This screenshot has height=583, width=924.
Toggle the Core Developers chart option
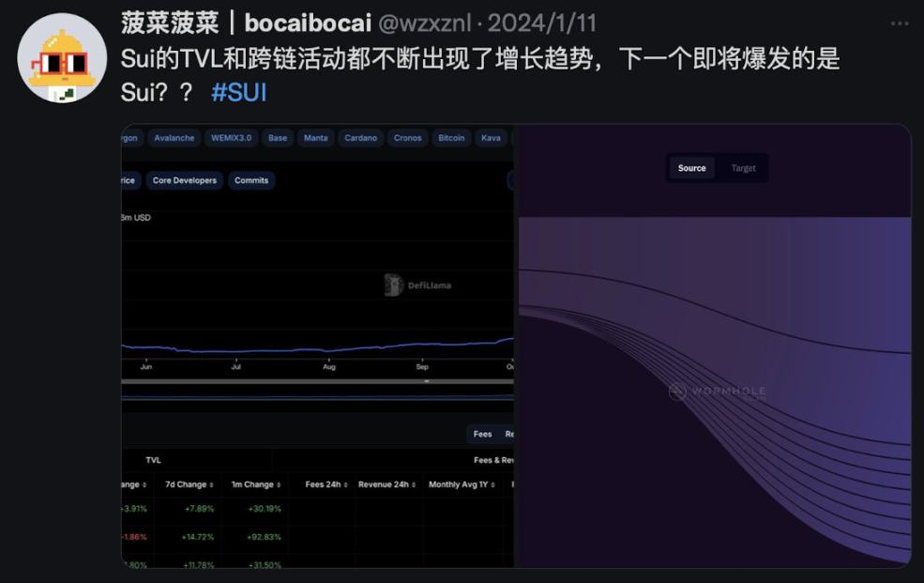185,180
